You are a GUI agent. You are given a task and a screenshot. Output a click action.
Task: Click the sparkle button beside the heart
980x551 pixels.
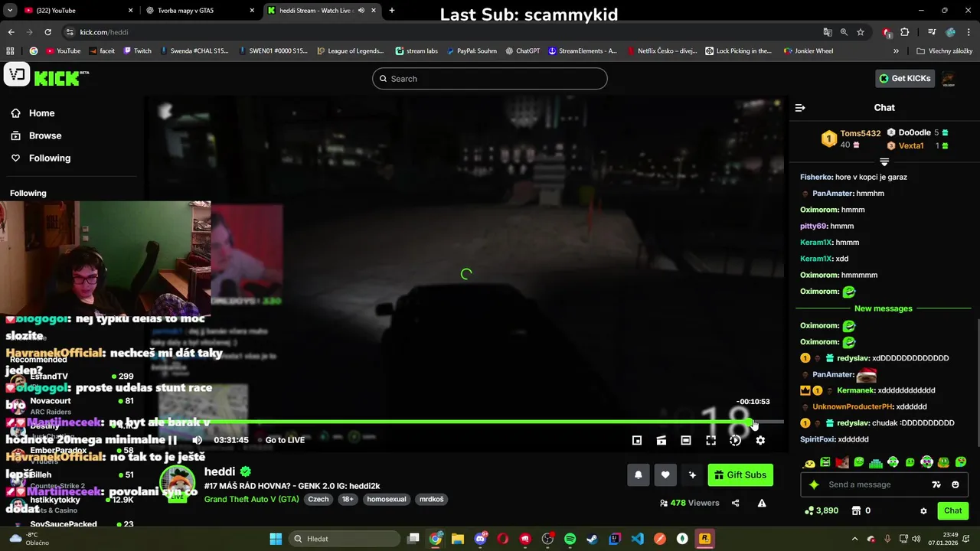(692, 475)
